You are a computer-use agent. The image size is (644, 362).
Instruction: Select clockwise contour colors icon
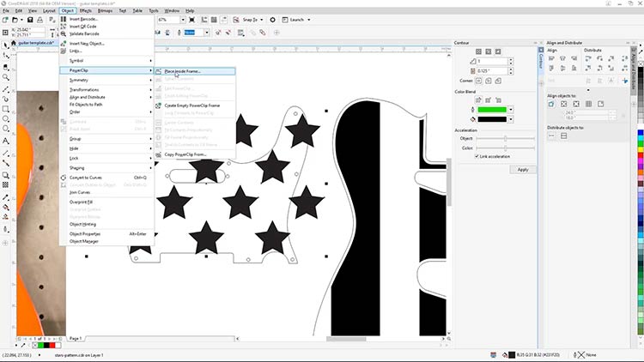[489, 100]
